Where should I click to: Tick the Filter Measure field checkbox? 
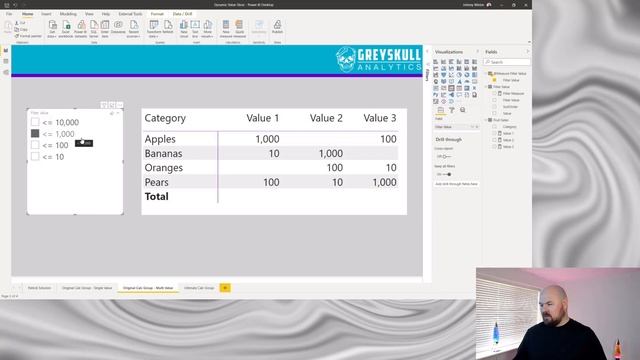[494, 93]
